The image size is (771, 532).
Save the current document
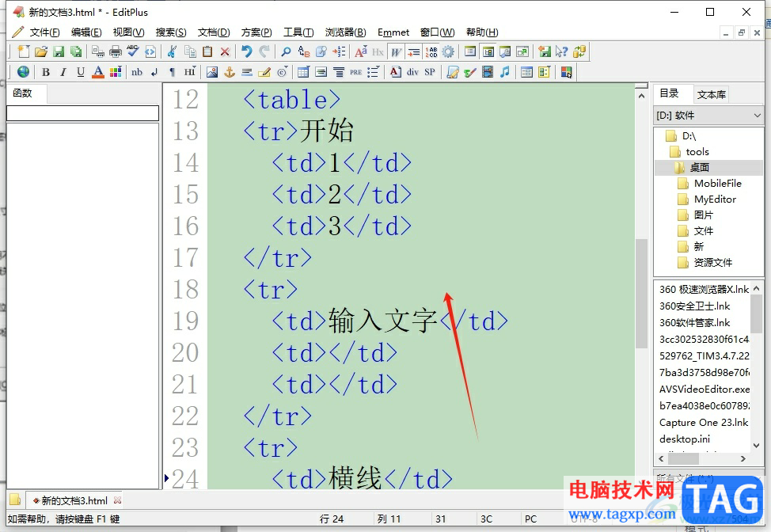pos(59,51)
